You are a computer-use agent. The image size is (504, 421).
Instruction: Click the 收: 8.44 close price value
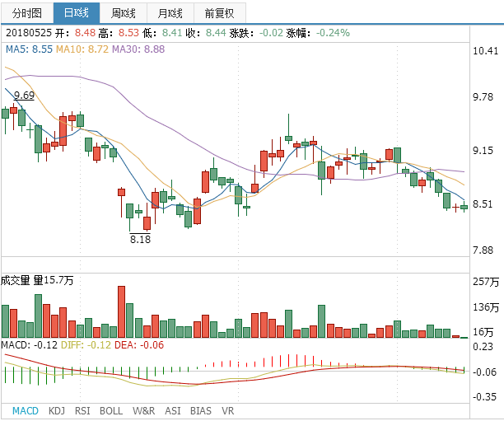tap(206, 33)
